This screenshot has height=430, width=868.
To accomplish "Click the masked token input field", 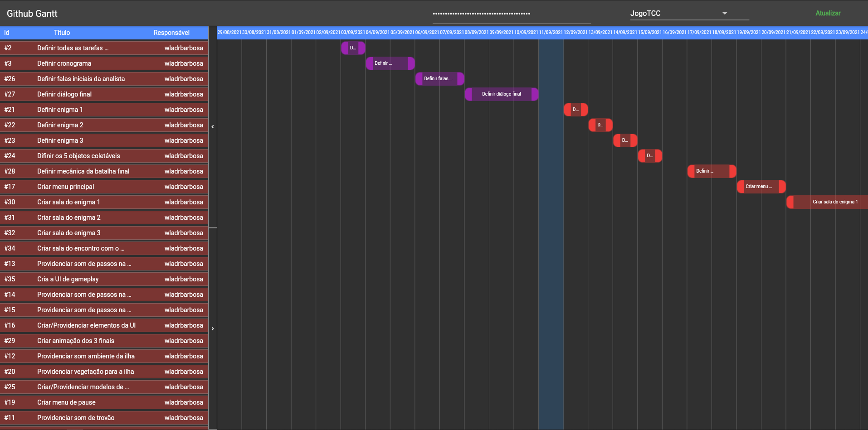I will pos(512,14).
